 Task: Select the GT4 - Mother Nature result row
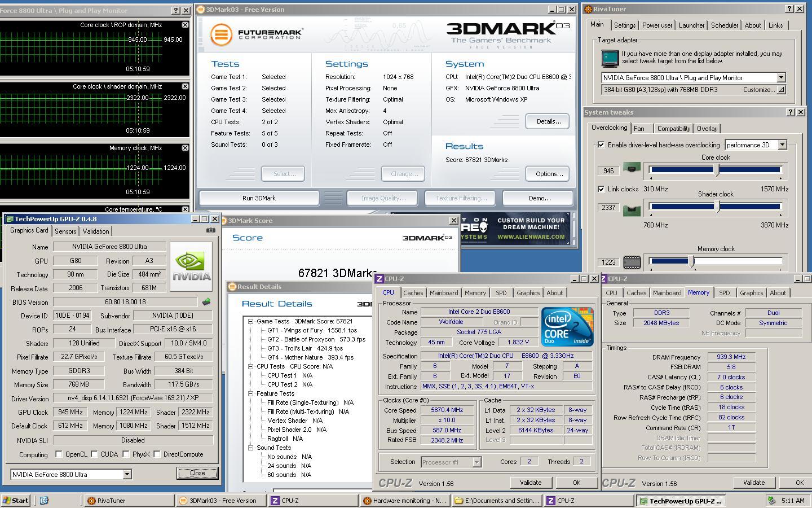click(x=310, y=357)
